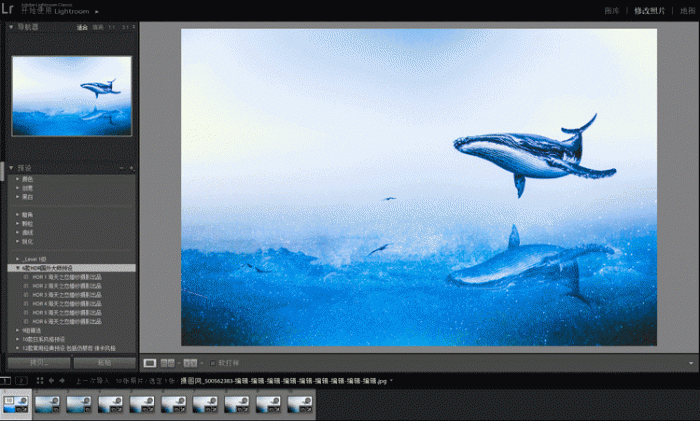Select the before/after Y|Y view icon

point(190,363)
